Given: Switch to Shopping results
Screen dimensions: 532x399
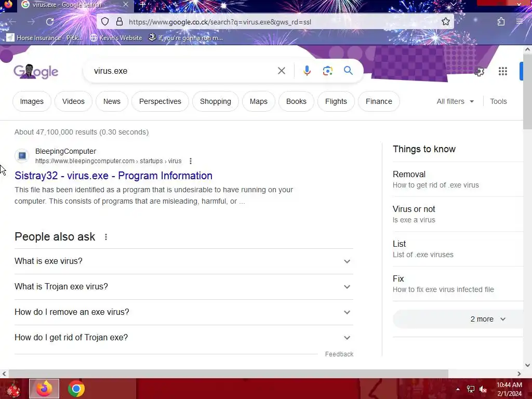Looking at the screenshot, I should 216,101.
